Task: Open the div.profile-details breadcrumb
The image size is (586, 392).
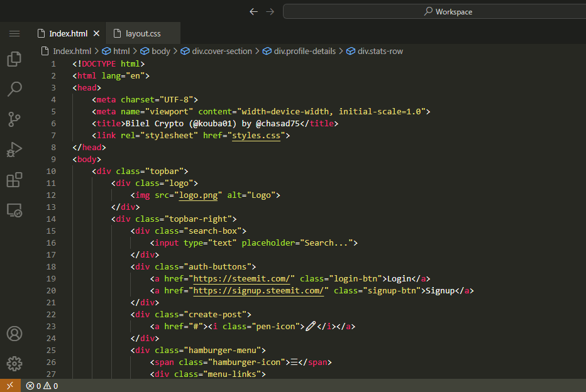Action: [x=299, y=51]
